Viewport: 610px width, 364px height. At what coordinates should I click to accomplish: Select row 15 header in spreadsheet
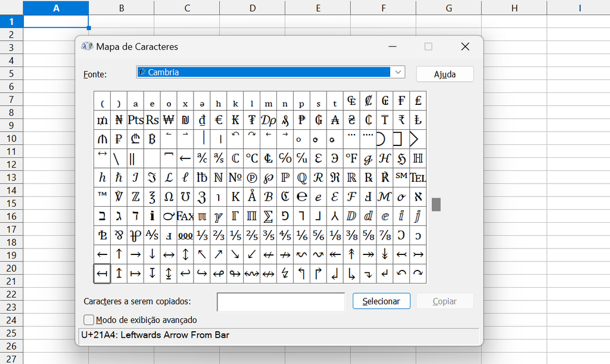pyautogui.click(x=11, y=203)
